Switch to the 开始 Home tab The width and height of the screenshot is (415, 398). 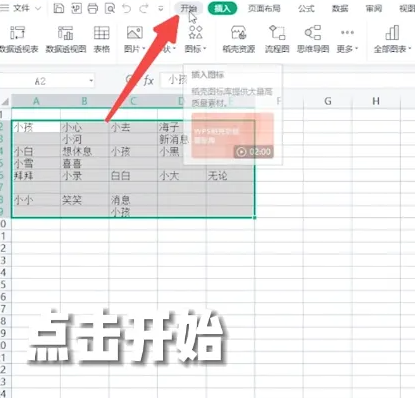tap(188, 8)
